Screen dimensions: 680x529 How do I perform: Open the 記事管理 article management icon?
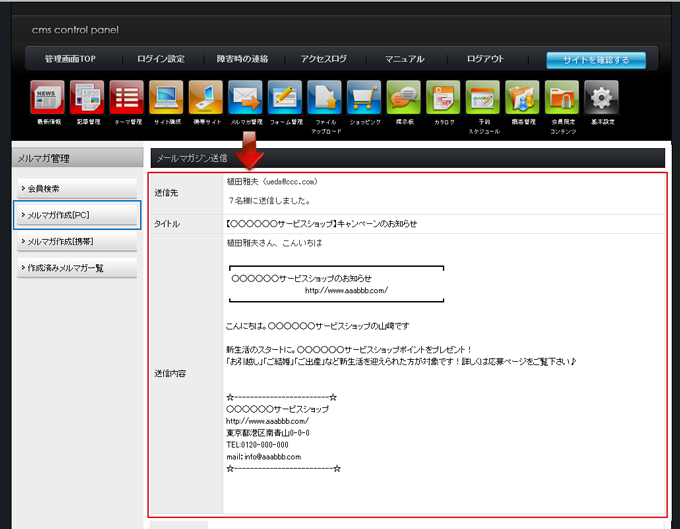(x=87, y=98)
